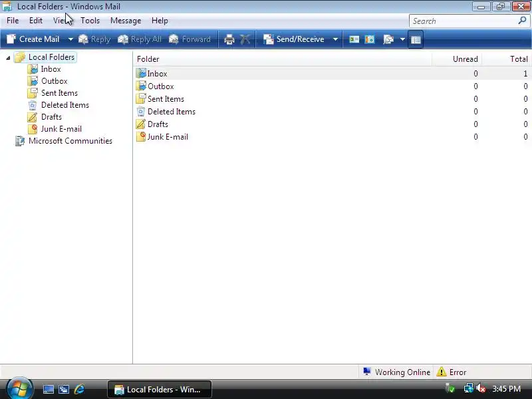The width and height of the screenshot is (532, 399).
Task: Open the Tools menu
Action: (90, 21)
